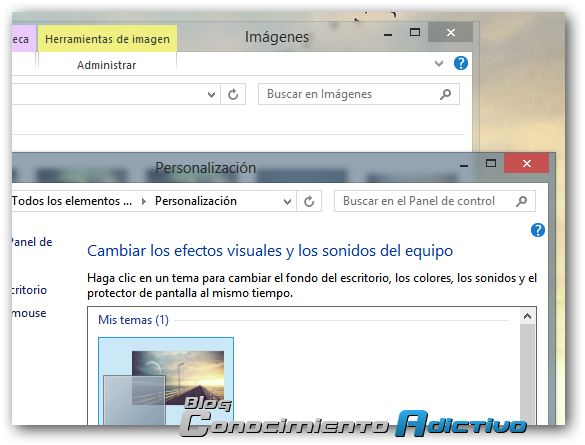585x445 pixels.
Task: Minimize the Personalización window
Action: point(464,165)
